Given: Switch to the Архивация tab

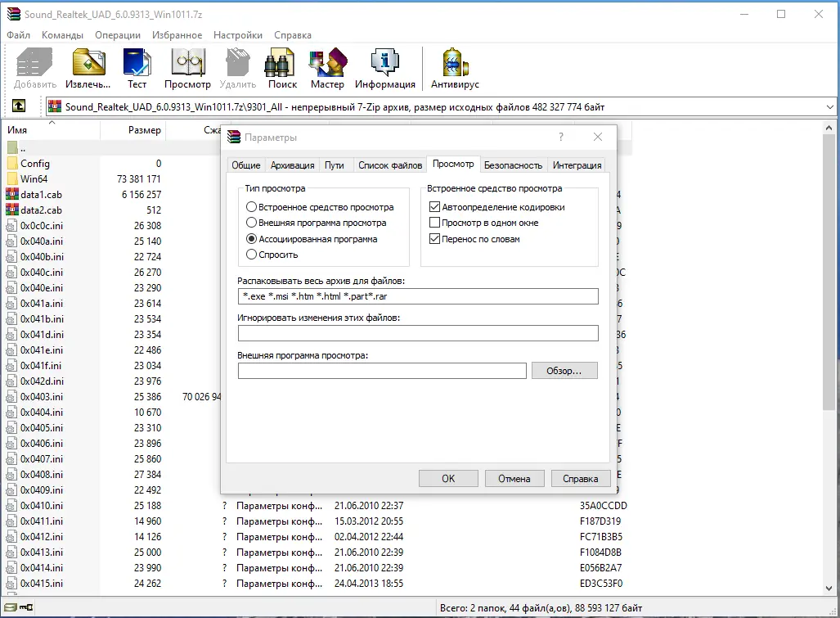Looking at the screenshot, I should pyautogui.click(x=292, y=165).
